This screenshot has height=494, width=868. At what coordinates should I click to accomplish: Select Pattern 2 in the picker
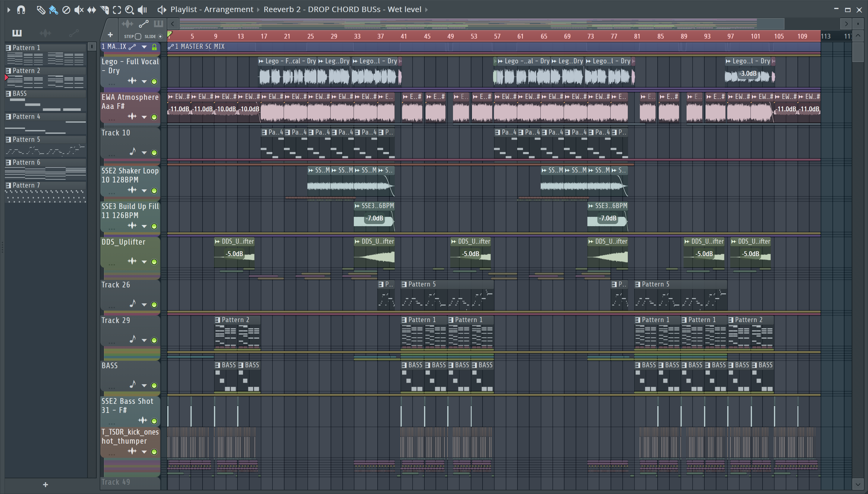coord(46,77)
